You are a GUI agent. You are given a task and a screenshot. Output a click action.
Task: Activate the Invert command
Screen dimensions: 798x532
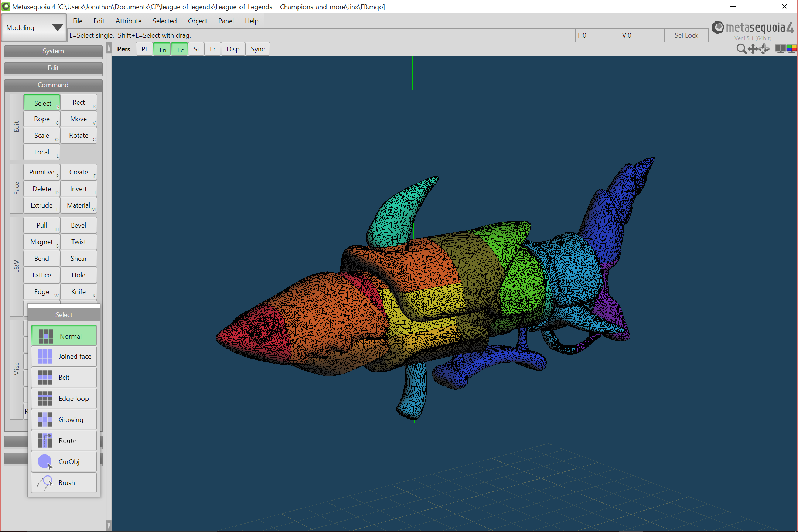coord(79,189)
